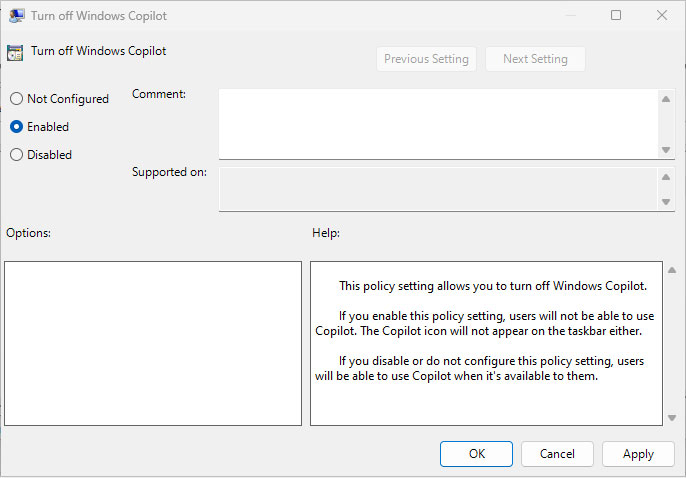The image size is (686, 478).
Task: Maximize the Turn off Windows Copilot window
Action: click(x=616, y=15)
